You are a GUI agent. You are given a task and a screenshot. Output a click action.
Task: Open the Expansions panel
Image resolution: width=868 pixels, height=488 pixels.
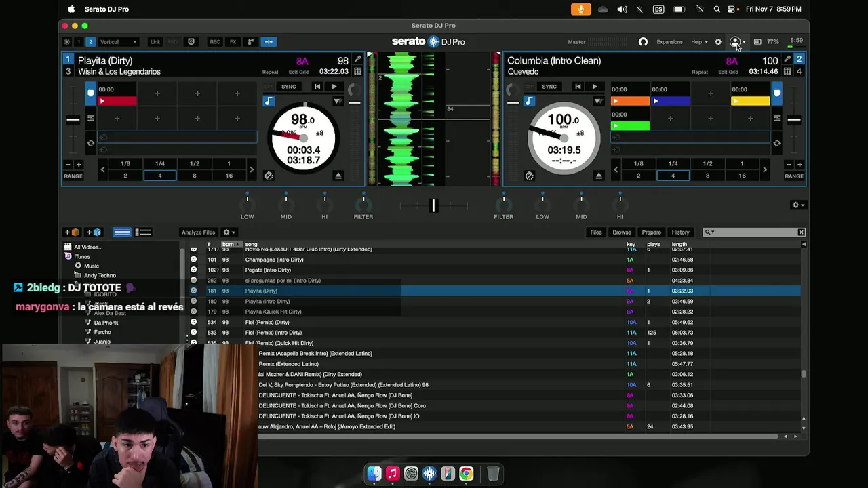pos(669,42)
